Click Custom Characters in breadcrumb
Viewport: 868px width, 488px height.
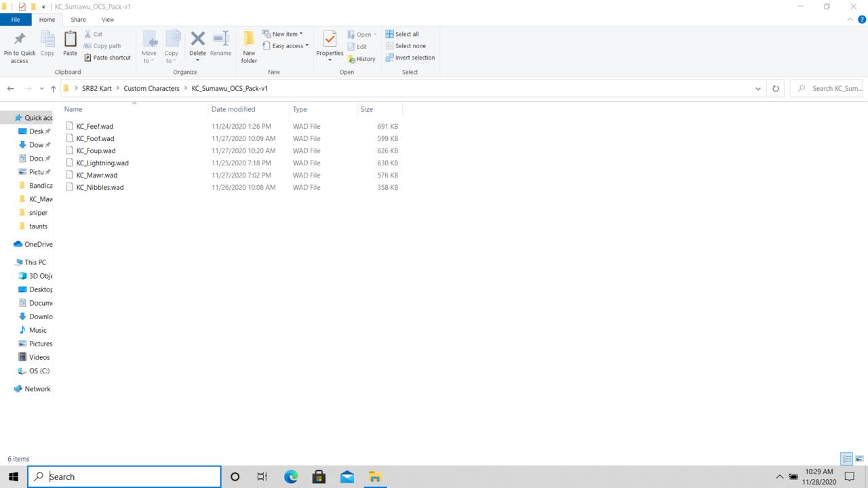[x=151, y=88]
